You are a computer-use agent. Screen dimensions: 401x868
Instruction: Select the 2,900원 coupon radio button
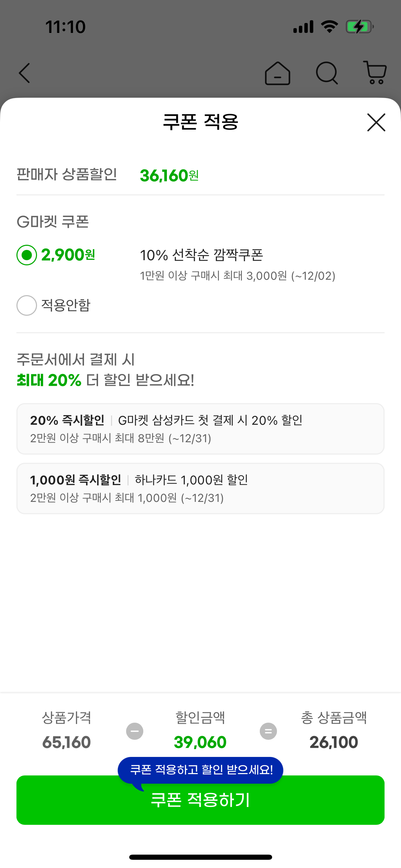(27, 255)
